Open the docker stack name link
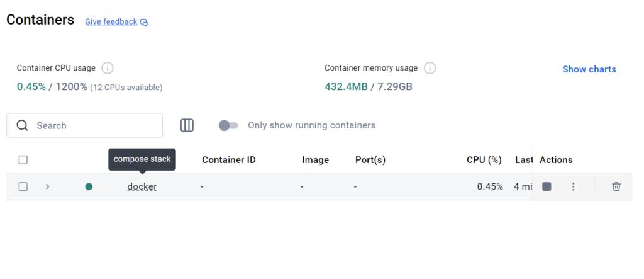 [x=142, y=186]
